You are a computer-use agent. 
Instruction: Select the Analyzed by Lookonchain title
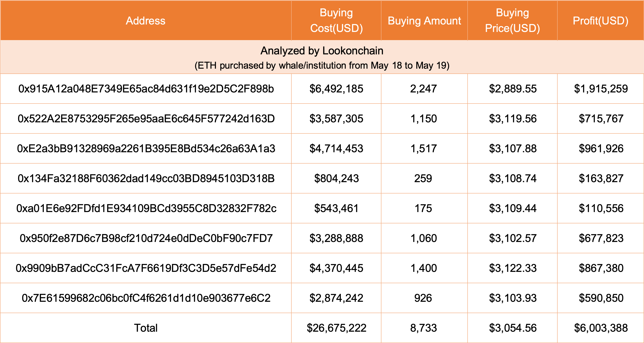pyautogui.click(x=322, y=51)
